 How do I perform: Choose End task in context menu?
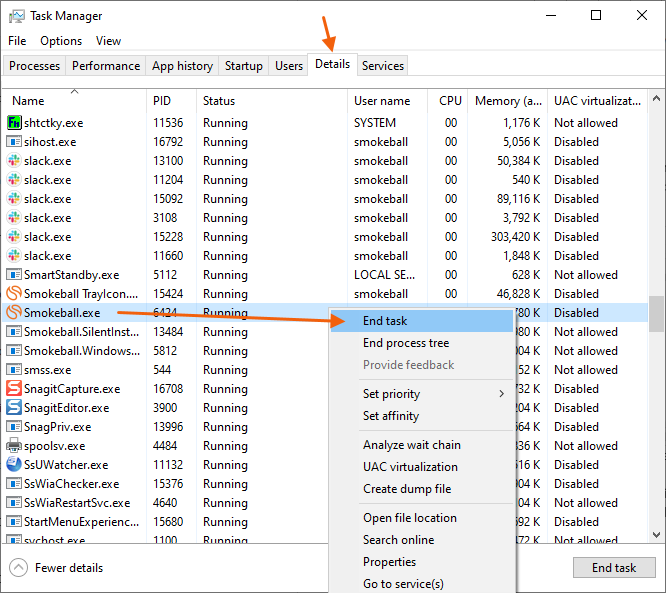pos(385,321)
